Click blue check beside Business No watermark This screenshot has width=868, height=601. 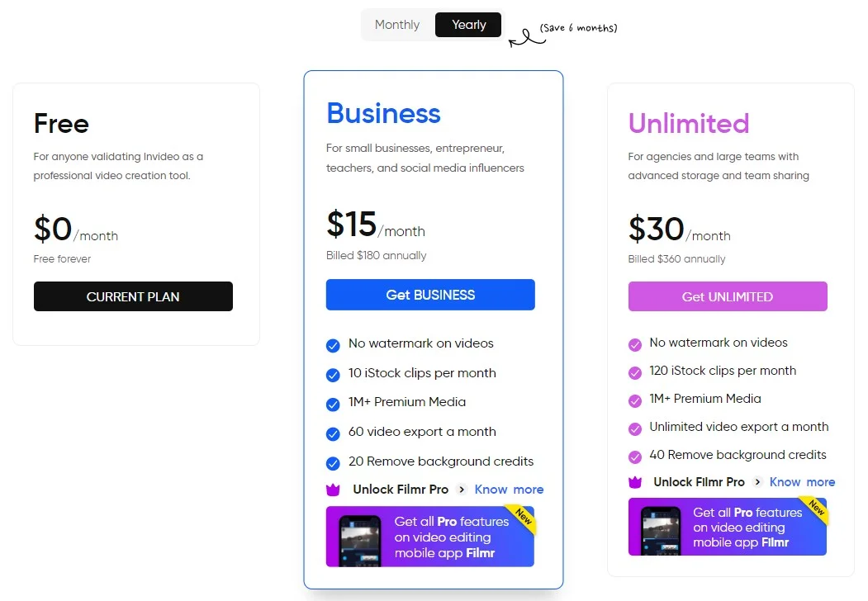[333, 346]
